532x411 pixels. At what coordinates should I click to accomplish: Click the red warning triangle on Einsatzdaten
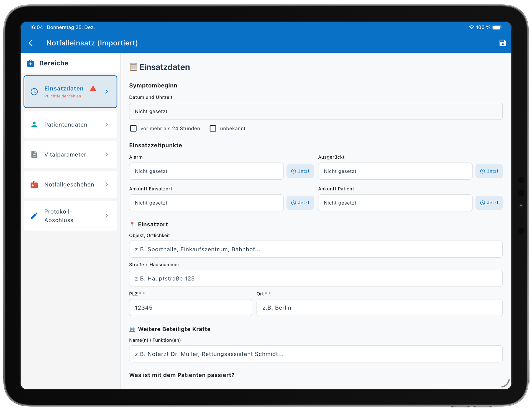tap(93, 89)
